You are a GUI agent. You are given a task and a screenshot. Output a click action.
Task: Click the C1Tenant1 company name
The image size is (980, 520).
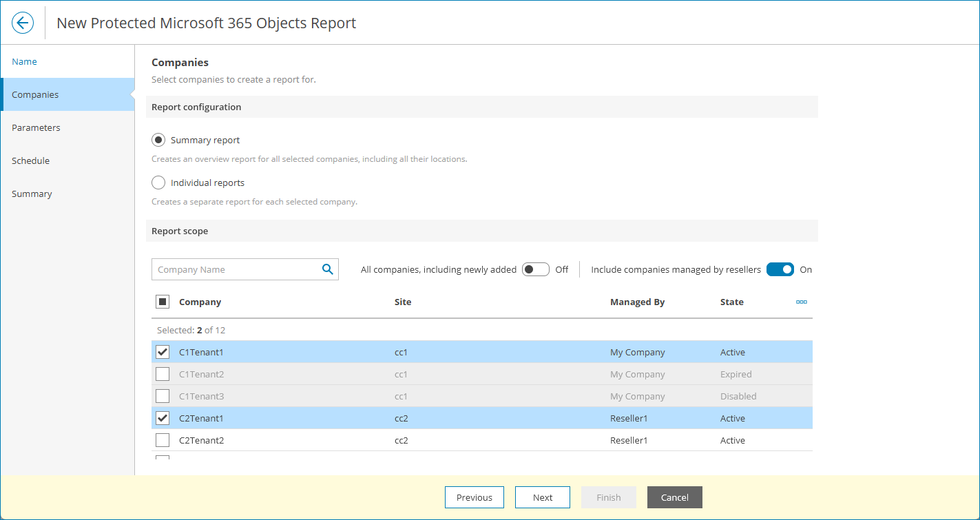[x=201, y=352]
